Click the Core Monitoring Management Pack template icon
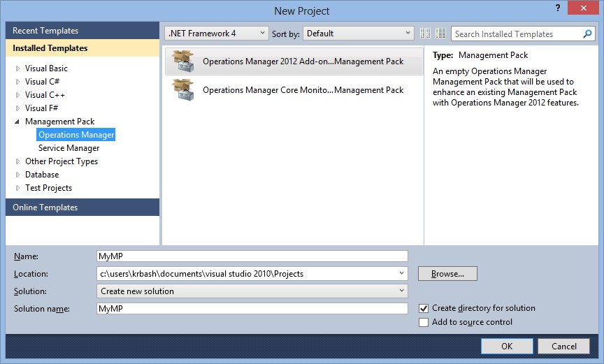This screenshot has height=364, width=604. [183, 89]
